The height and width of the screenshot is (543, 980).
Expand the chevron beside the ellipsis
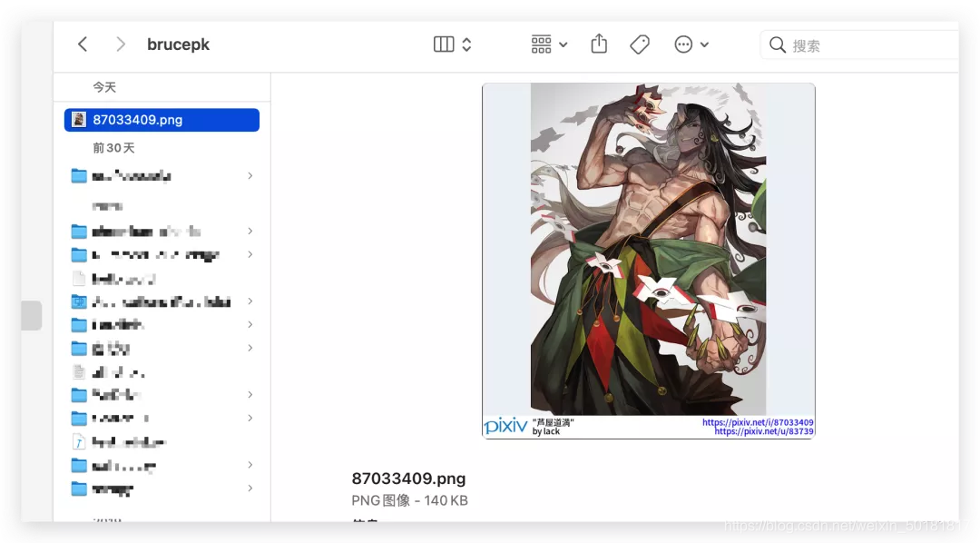pyautogui.click(x=704, y=45)
